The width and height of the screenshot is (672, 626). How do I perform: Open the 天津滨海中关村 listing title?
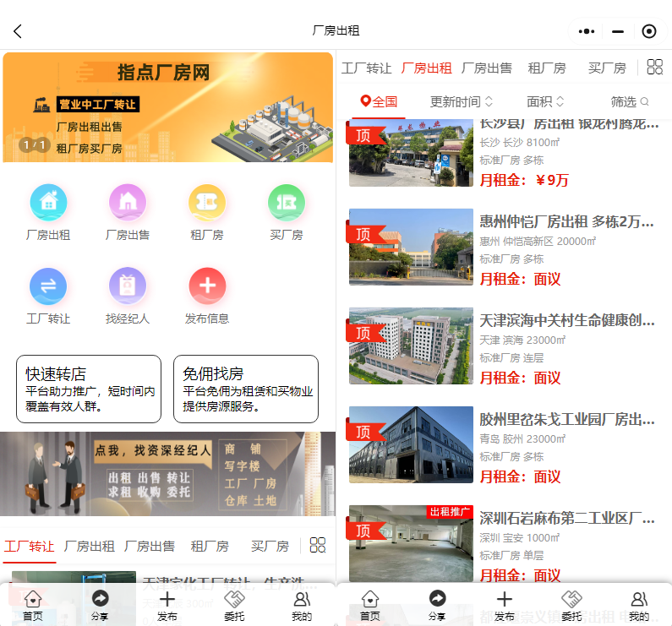point(567,320)
